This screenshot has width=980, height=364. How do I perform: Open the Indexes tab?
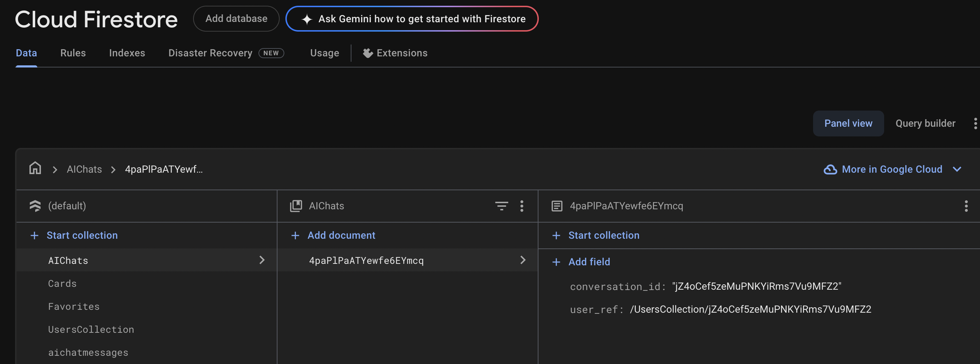click(127, 53)
